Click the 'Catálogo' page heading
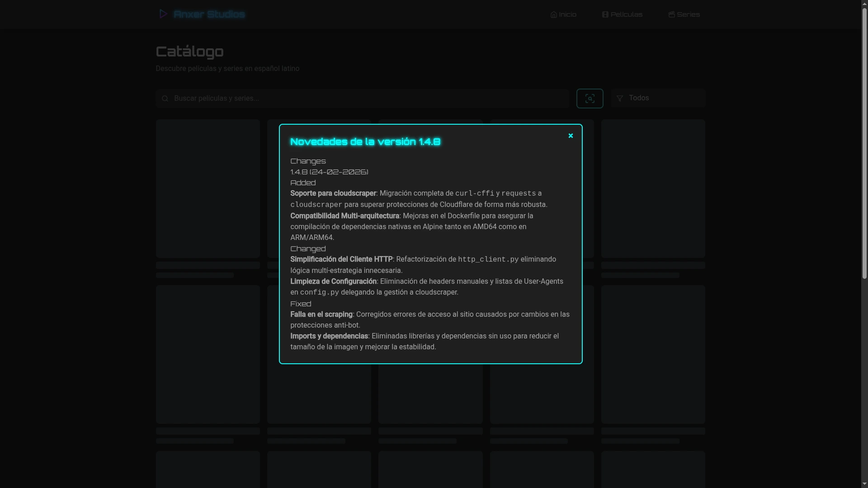The height and width of the screenshot is (488, 868). [x=189, y=52]
